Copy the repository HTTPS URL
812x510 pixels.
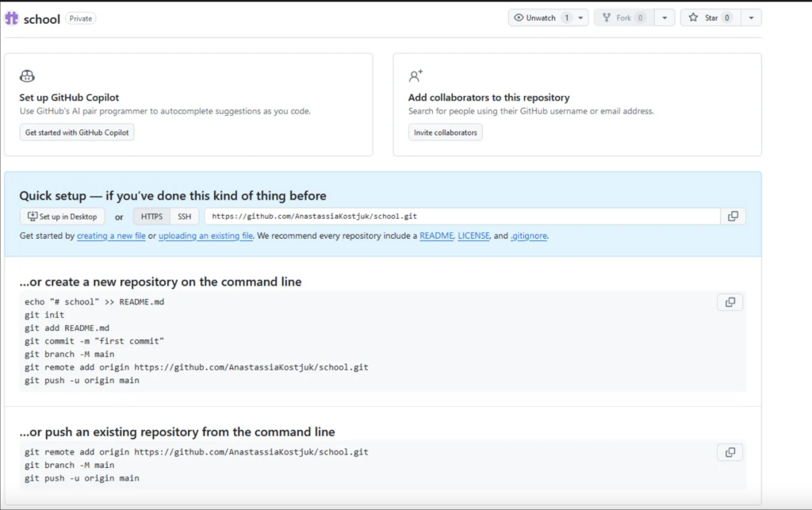(733, 217)
